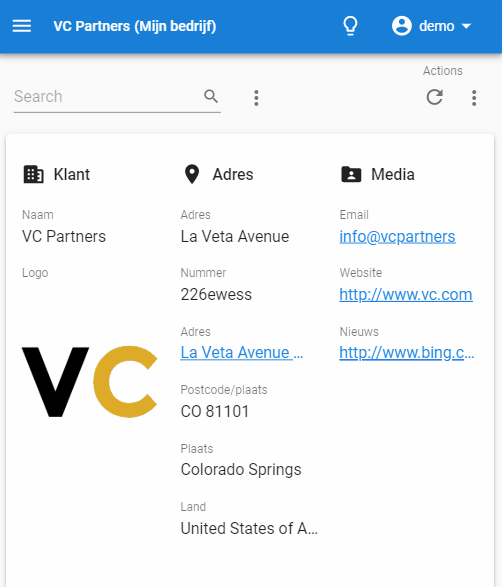Click into the Search field
The image size is (502, 587).
coord(108,97)
